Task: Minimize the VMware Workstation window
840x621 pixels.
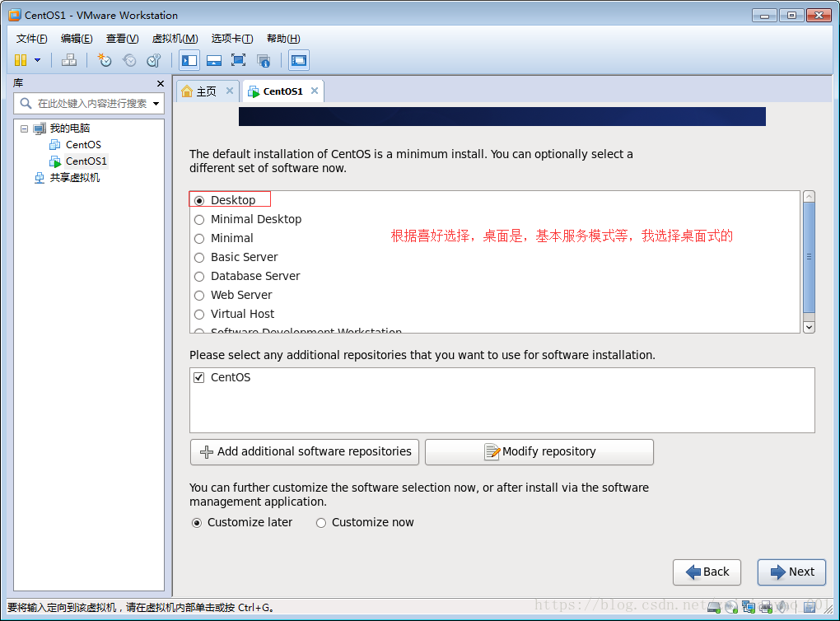Action: coord(764,16)
